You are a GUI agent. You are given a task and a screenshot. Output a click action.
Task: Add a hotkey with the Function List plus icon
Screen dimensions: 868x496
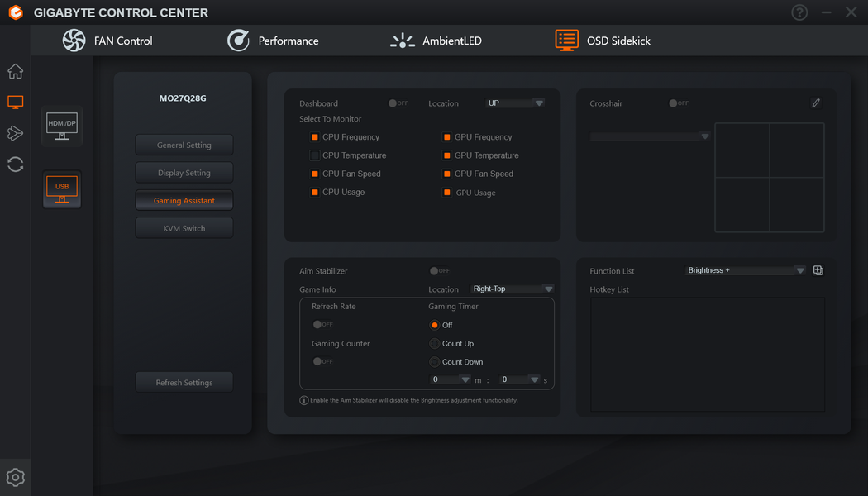(818, 270)
